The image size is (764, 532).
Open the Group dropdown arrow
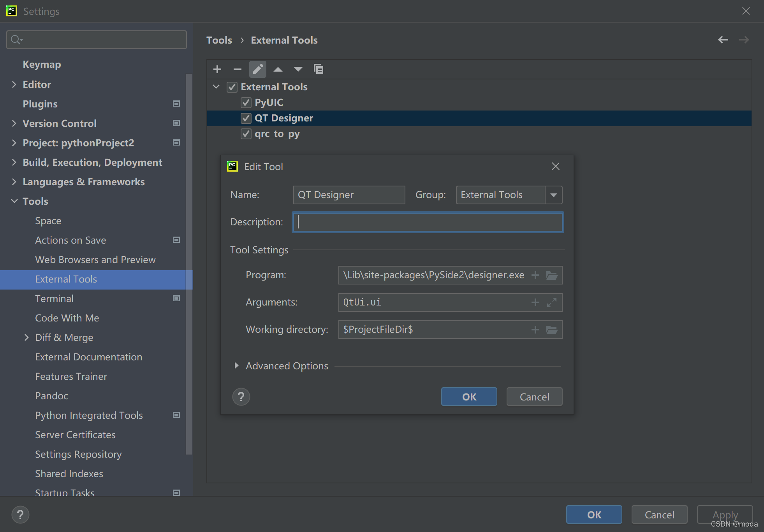click(x=553, y=195)
